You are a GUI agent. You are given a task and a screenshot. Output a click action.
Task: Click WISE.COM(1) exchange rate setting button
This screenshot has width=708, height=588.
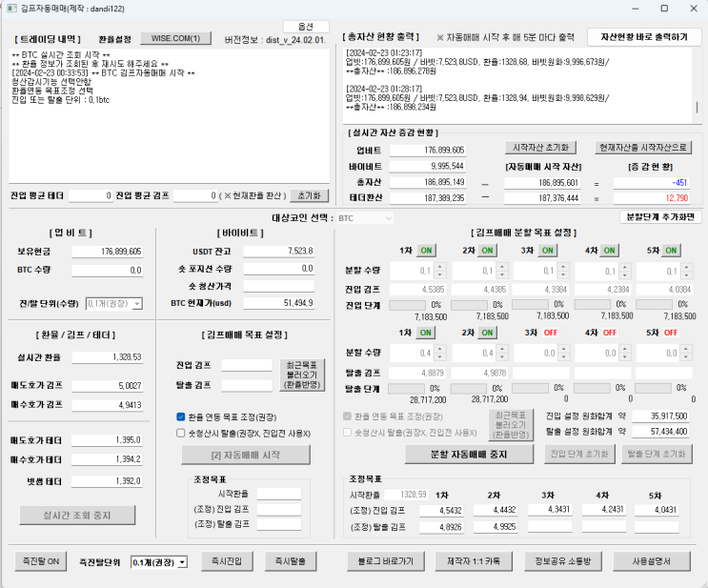pyautogui.click(x=175, y=38)
